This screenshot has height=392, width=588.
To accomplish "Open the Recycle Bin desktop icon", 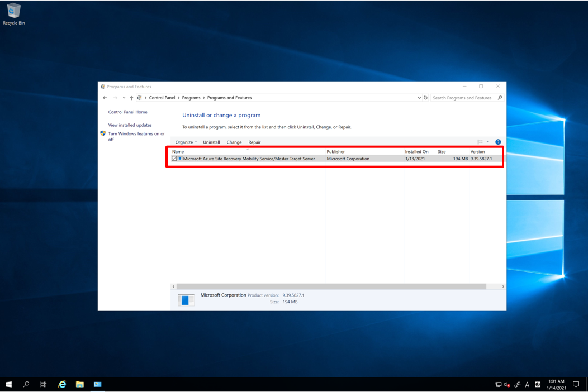I will point(14,15).
